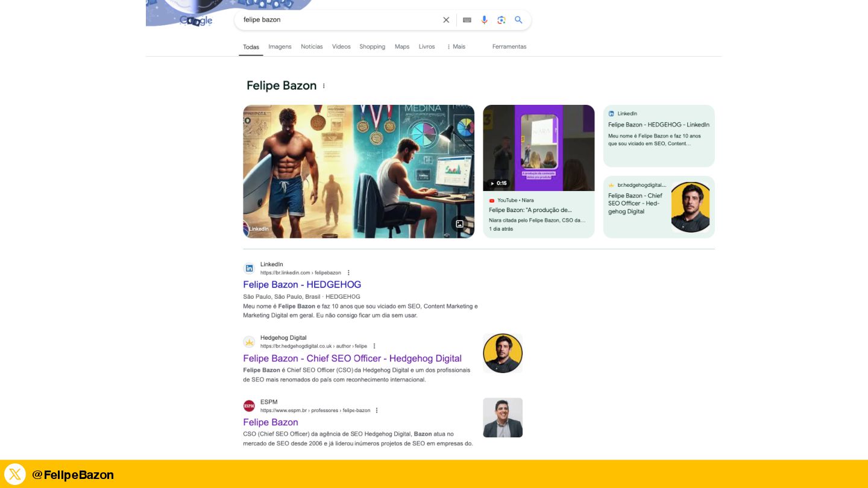
Task: Click the www.espm.br professores URL
Action: pos(315,410)
